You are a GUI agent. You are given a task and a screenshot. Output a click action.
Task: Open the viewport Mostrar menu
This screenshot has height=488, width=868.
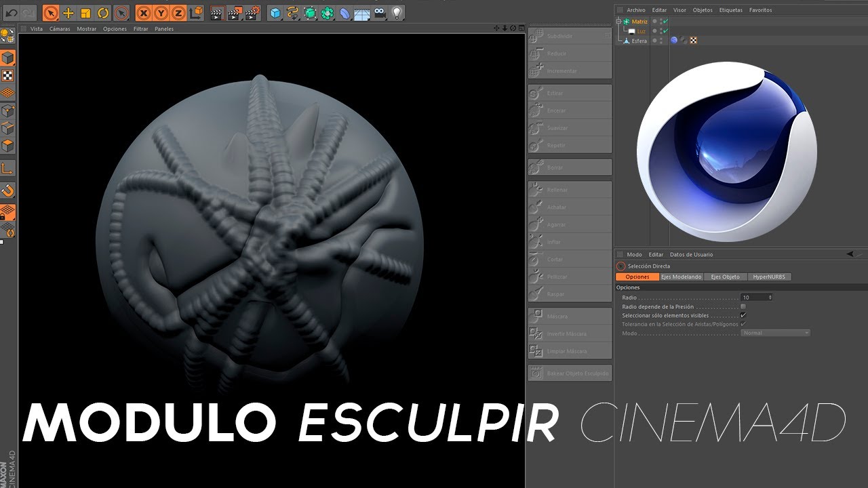(87, 29)
